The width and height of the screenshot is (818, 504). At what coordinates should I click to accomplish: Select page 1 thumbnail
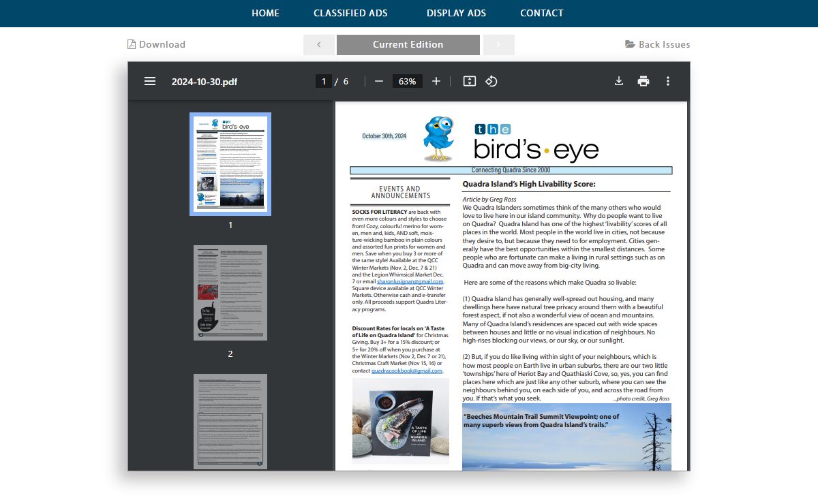230,164
